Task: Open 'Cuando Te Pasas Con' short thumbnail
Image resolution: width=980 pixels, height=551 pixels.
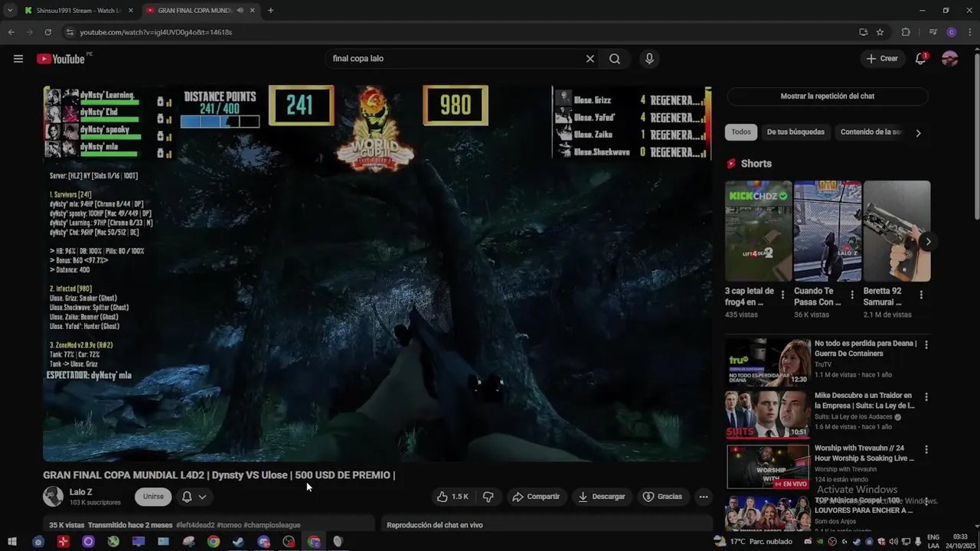Action: point(828,231)
